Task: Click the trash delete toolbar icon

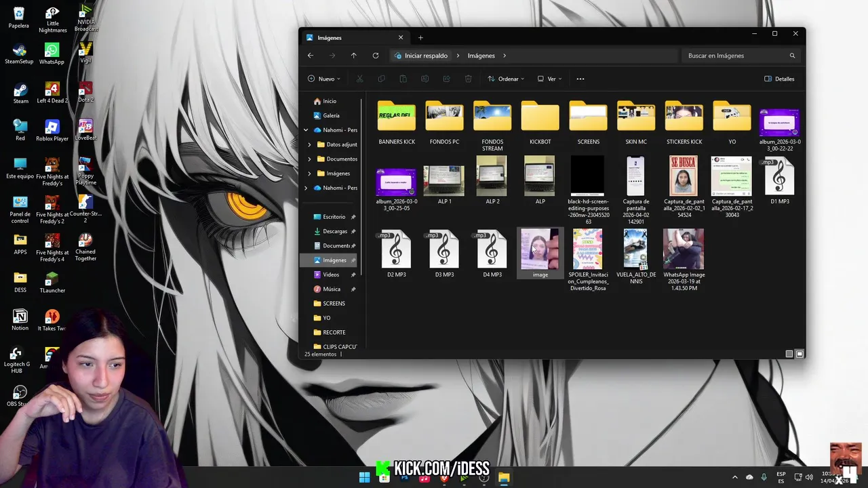Action: click(x=468, y=79)
